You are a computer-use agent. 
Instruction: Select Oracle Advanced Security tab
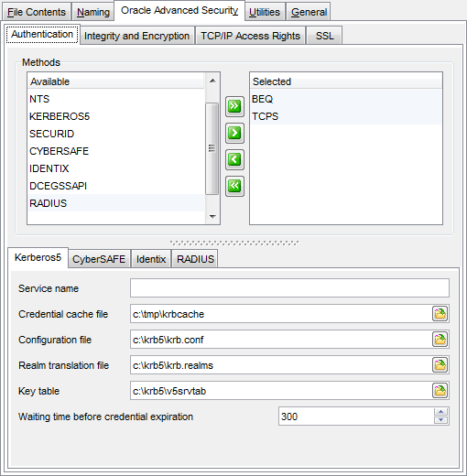[x=179, y=11]
